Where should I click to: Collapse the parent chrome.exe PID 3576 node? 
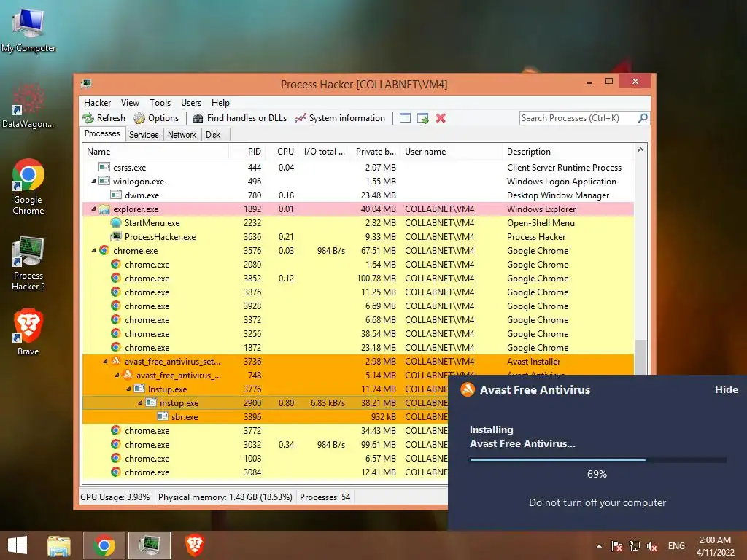(93, 251)
